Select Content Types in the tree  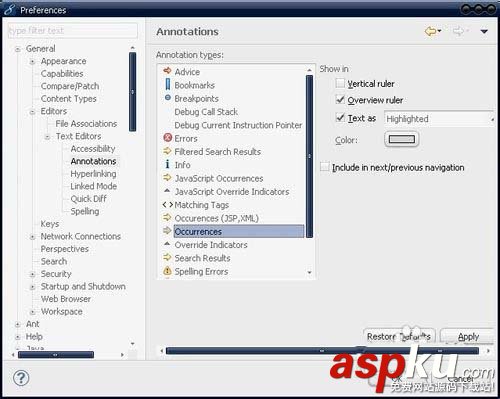coord(68,99)
